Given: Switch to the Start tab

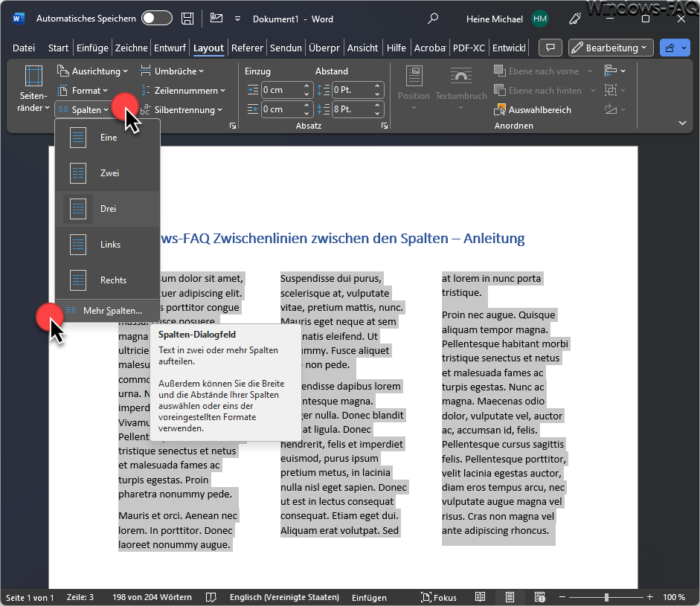Looking at the screenshot, I should coord(58,48).
